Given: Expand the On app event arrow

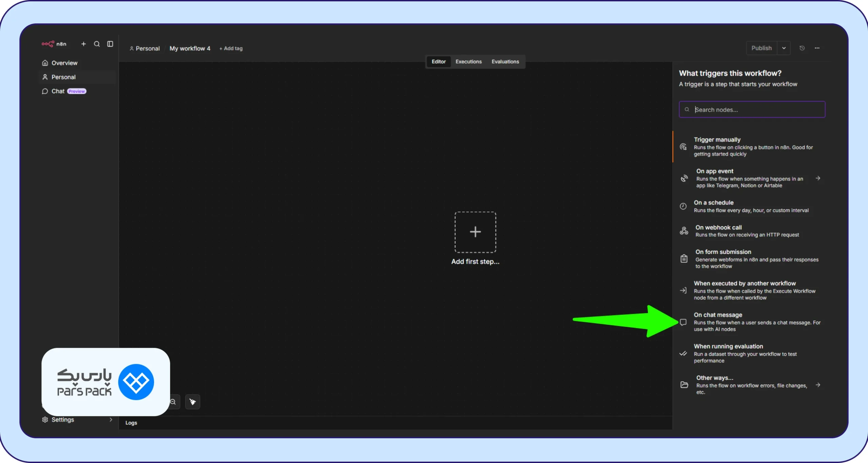Looking at the screenshot, I should [818, 178].
